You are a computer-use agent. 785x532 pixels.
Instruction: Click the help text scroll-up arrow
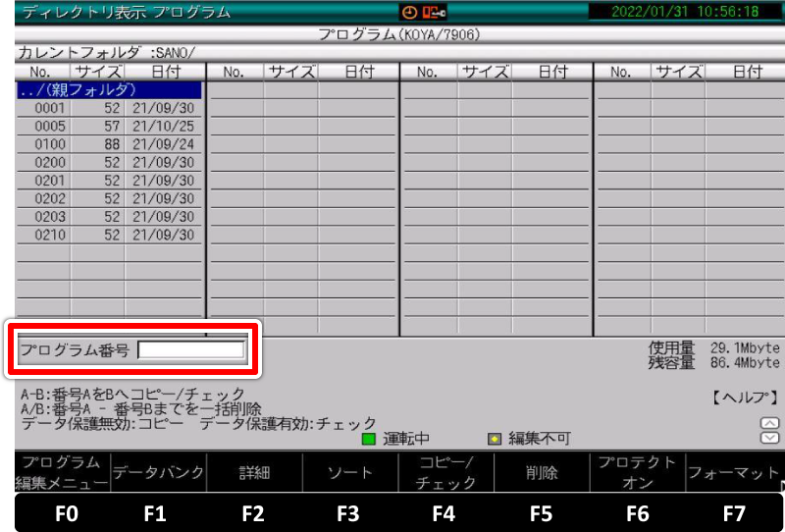[769, 423]
